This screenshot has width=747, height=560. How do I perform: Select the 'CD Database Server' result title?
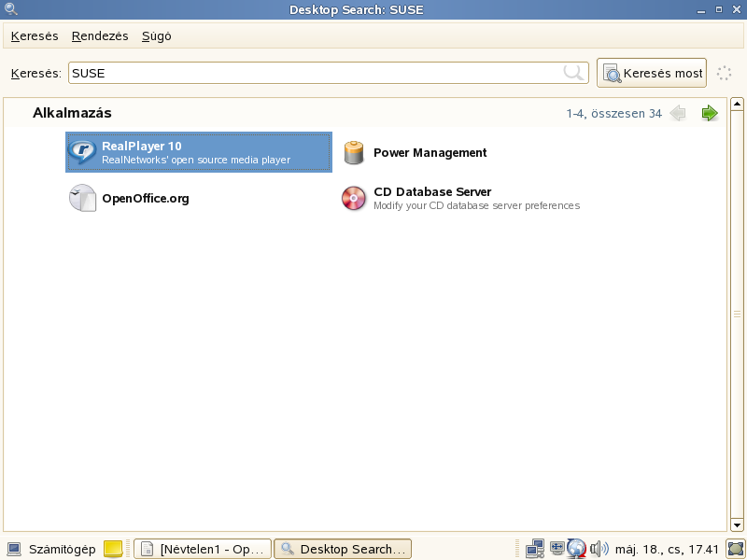432,192
